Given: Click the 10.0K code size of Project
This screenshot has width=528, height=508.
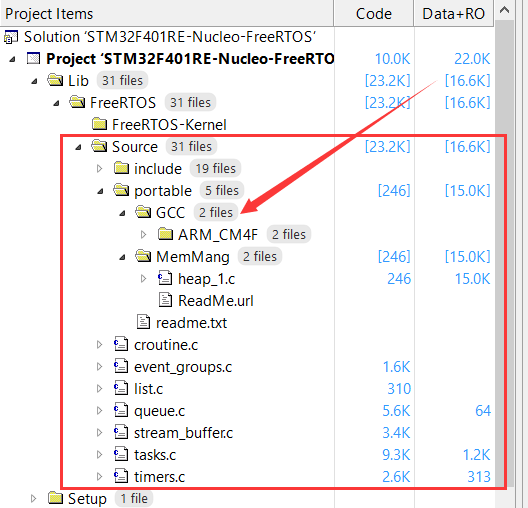Looking at the screenshot, I should coord(392,59).
